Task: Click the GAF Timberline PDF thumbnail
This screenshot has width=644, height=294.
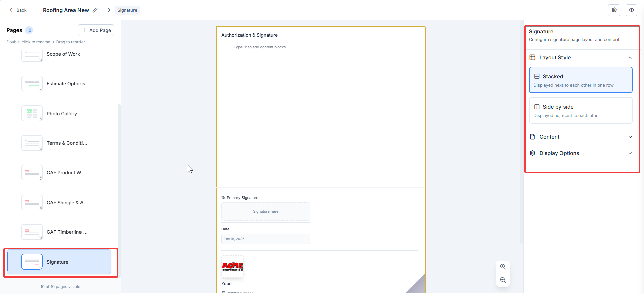Action: (32, 232)
